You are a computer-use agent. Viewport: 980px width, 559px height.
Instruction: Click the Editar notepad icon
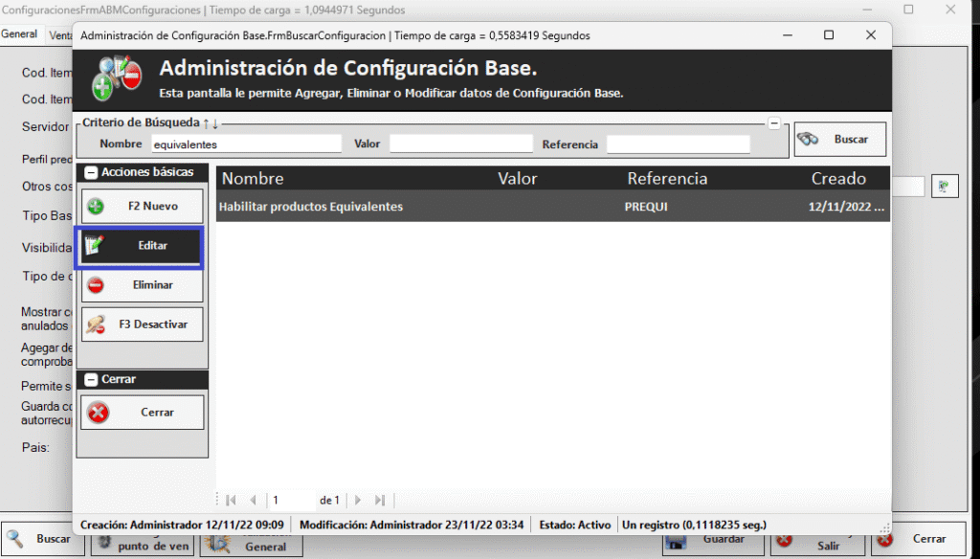(94, 246)
